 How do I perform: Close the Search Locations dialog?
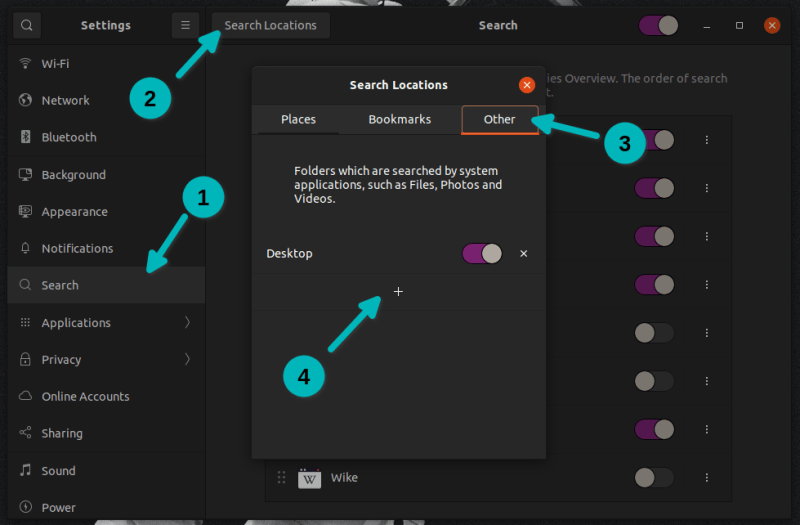pos(527,85)
